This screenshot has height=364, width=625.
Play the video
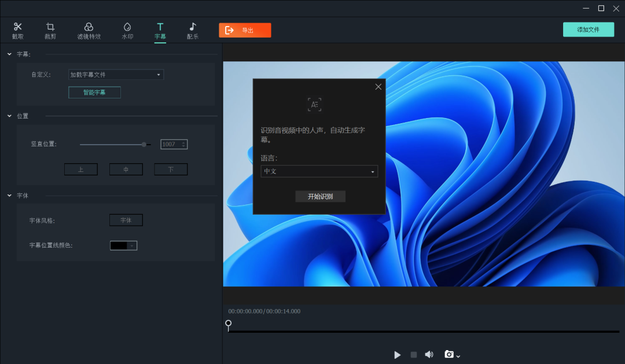(397, 355)
